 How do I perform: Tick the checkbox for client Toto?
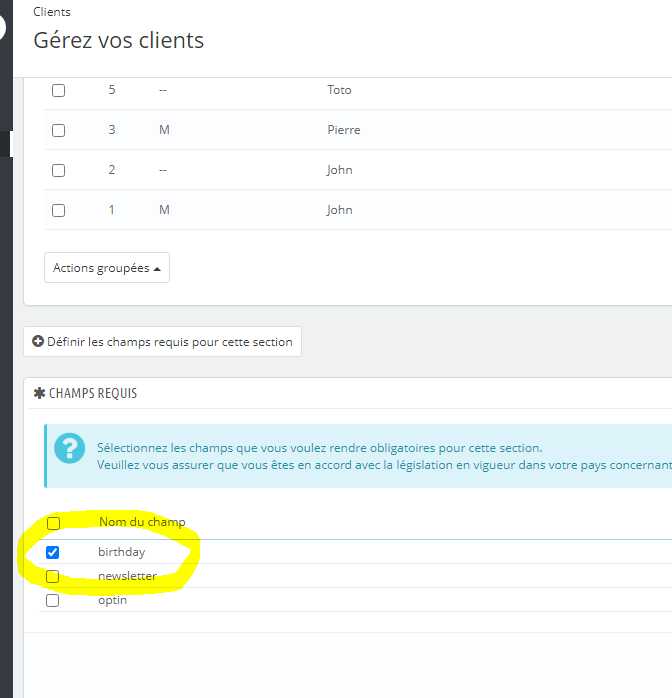pyautogui.click(x=58, y=90)
